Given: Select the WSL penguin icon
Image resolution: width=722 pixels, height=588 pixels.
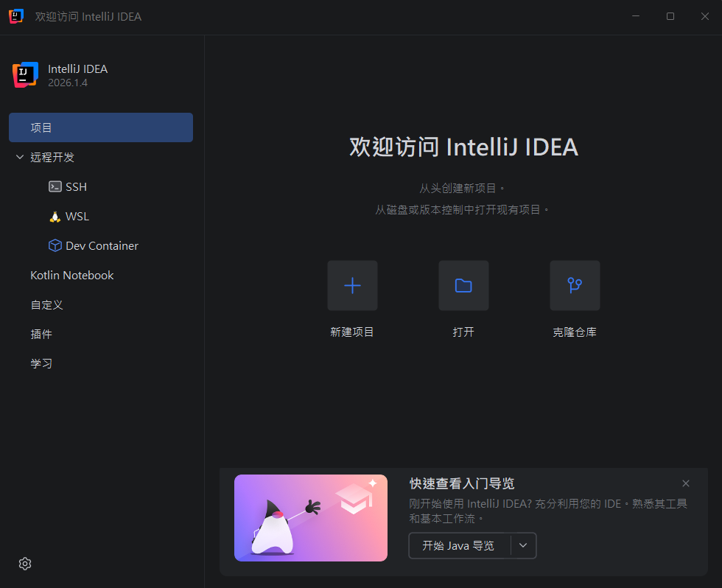Looking at the screenshot, I should point(55,217).
